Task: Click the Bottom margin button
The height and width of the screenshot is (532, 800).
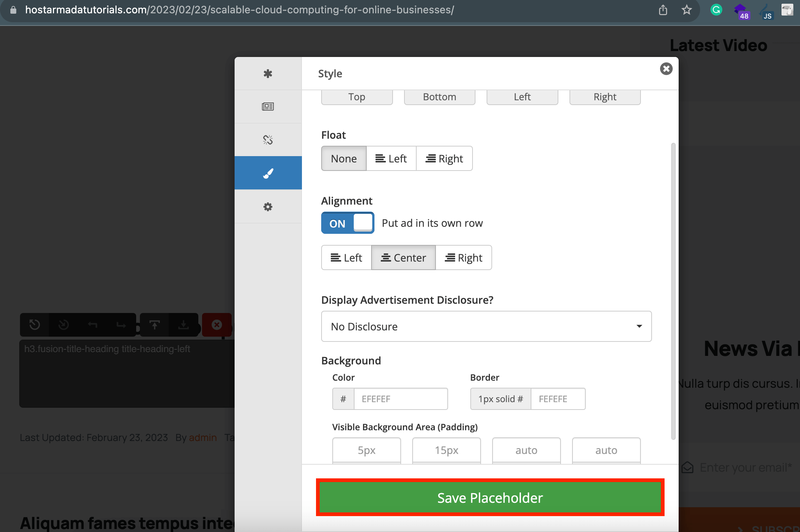Action: coord(440,97)
